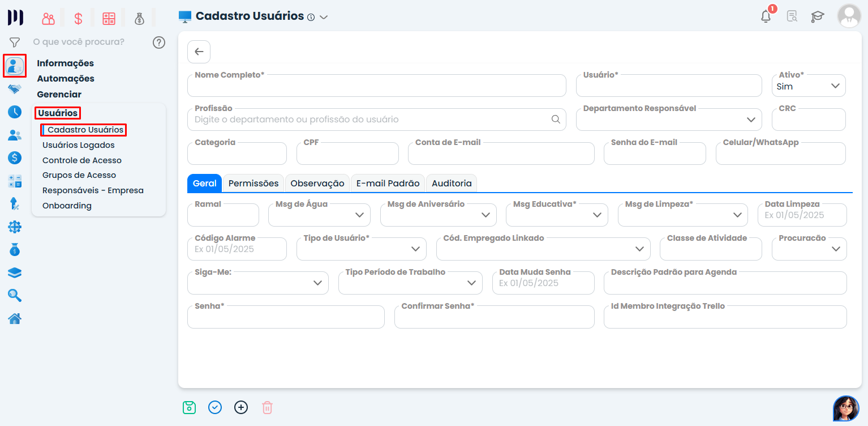
Task: Switch to the Permissões tab
Action: (253, 183)
